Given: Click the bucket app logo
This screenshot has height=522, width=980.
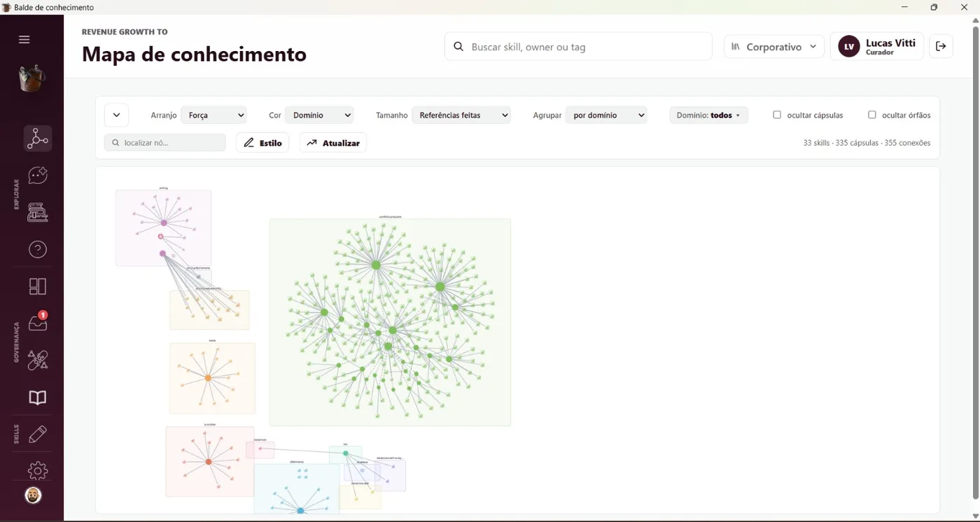Looking at the screenshot, I should pyautogui.click(x=31, y=78).
